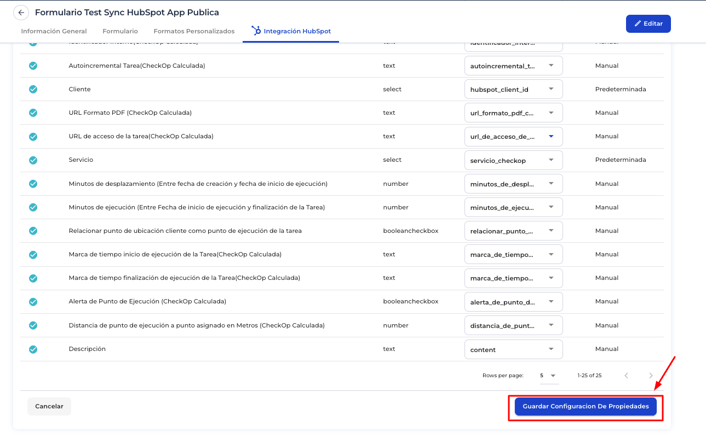The width and height of the screenshot is (706, 439).
Task: Click check icon for URL Formato PDF row
Action: click(33, 113)
